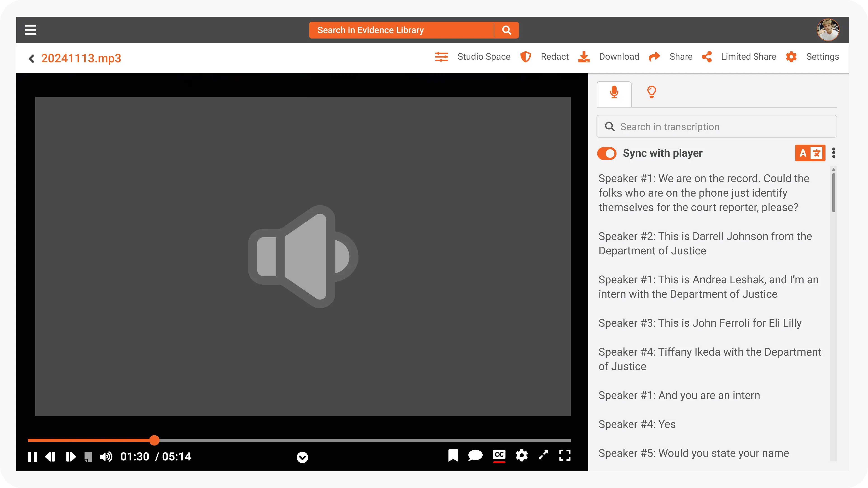868x488 pixels.
Task: Click the Search in Evidence Library field
Action: (x=402, y=30)
